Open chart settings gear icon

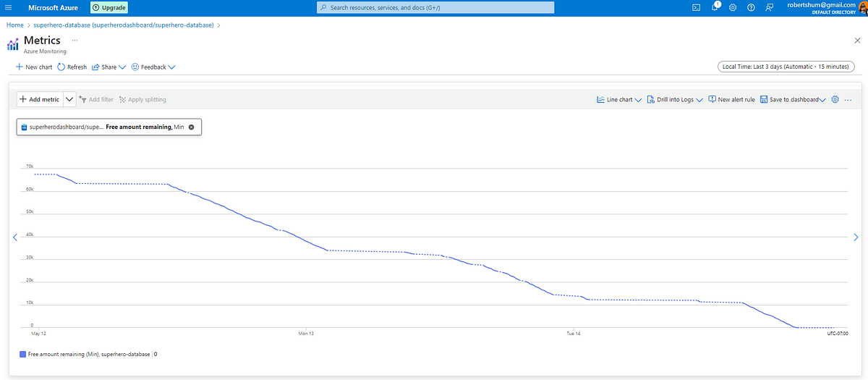(x=835, y=99)
